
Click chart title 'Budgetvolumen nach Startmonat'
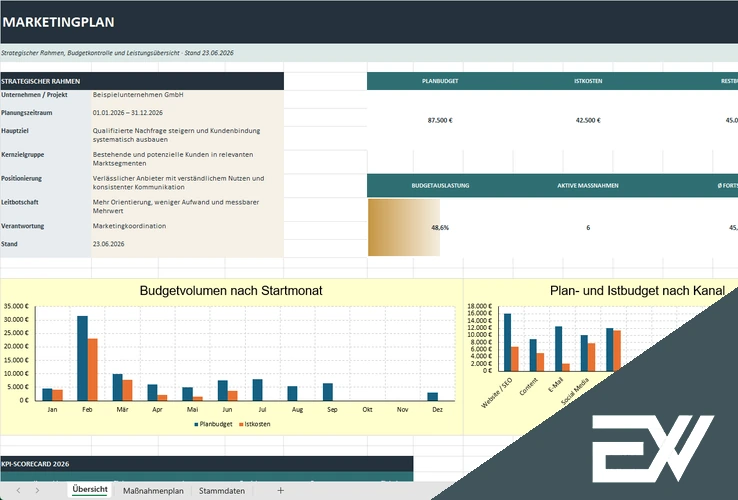[231, 290]
